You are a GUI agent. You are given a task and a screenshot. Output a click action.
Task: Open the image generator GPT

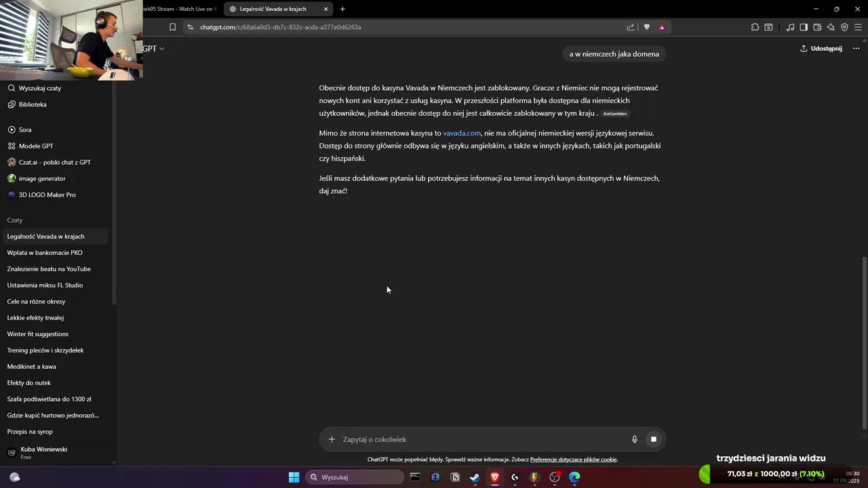tap(42, 178)
